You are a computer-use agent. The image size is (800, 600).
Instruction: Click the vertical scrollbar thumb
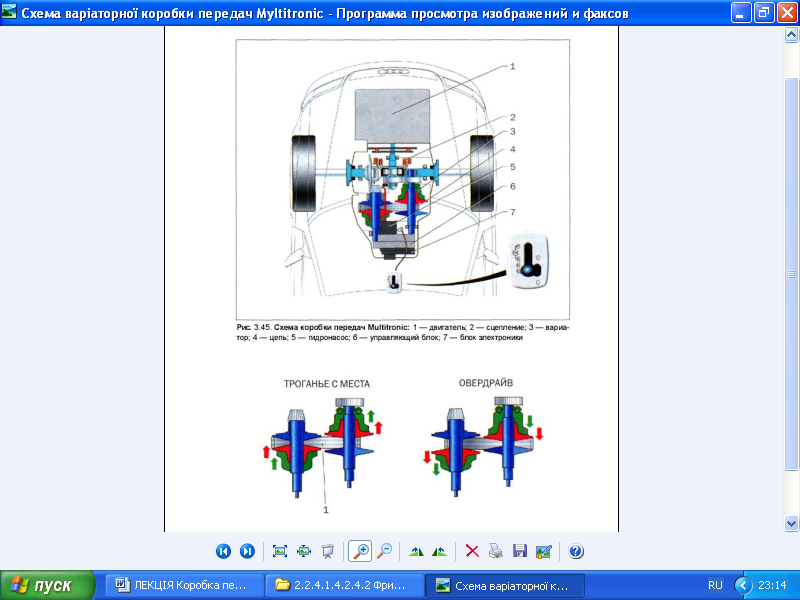click(x=791, y=274)
